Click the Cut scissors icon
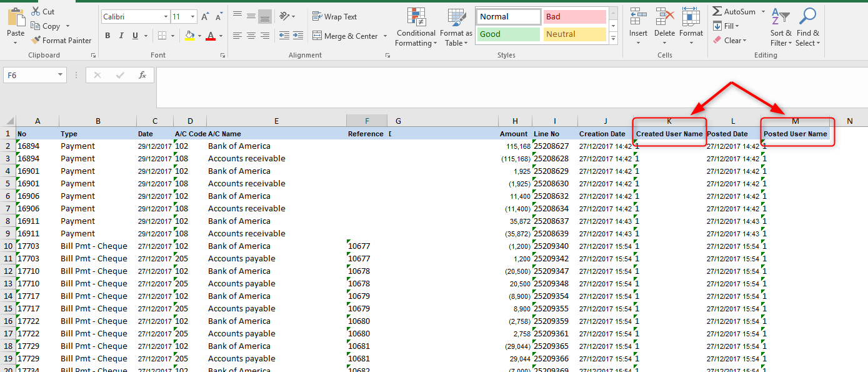Viewport: 868px width, 372px height. pyautogui.click(x=36, y=11)
